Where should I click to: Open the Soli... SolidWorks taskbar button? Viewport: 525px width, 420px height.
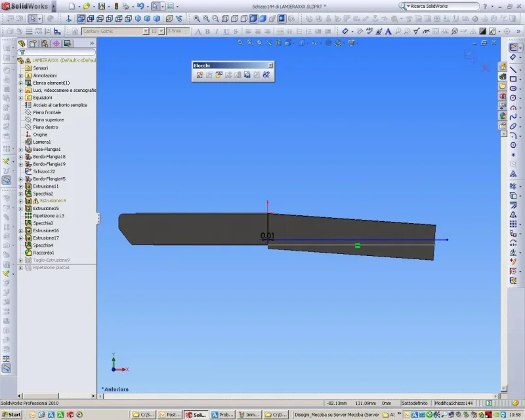coord(196,415)
